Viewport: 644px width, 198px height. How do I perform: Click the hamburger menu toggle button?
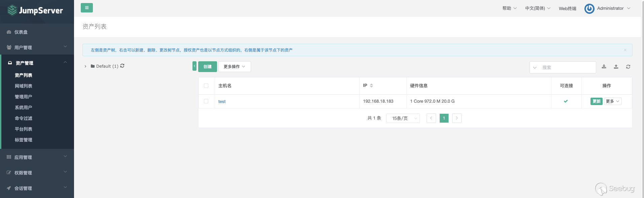point(86,8)
